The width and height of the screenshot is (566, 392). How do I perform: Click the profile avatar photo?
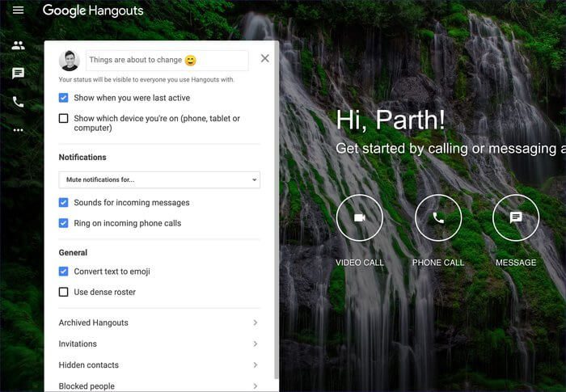pos(70,61)
